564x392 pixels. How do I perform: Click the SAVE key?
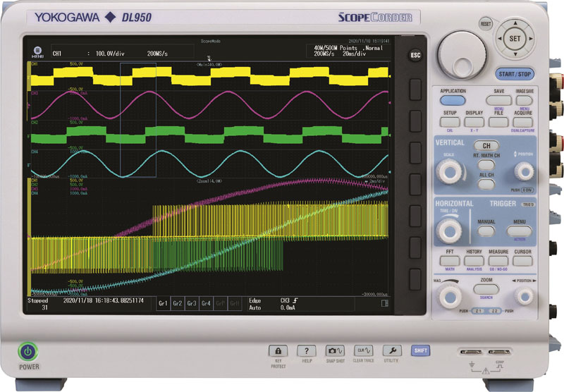coord(498,100)
